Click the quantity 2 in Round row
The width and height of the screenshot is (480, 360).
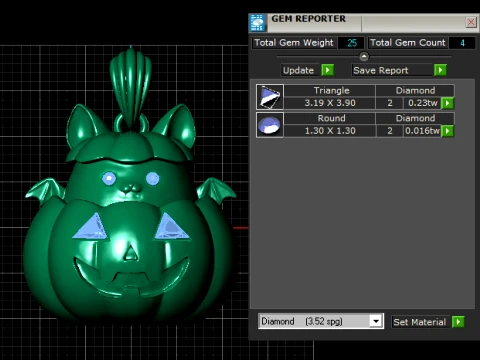coord(390,131)
